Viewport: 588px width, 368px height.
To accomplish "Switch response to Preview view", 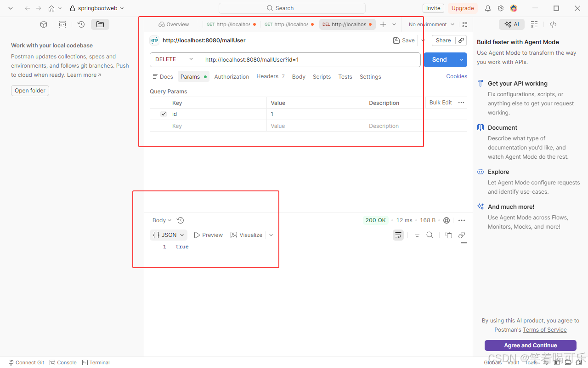I will coord(209,235).
